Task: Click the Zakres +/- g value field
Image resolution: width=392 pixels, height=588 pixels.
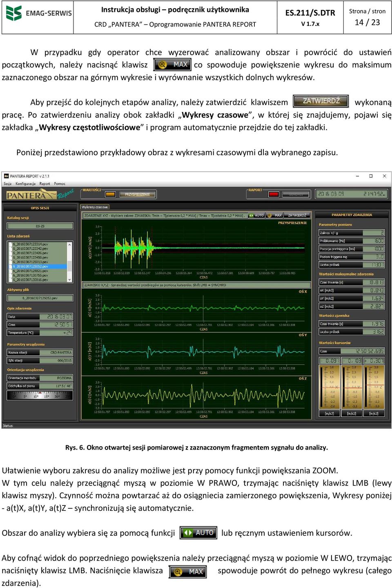Action: tap(374, 233)
